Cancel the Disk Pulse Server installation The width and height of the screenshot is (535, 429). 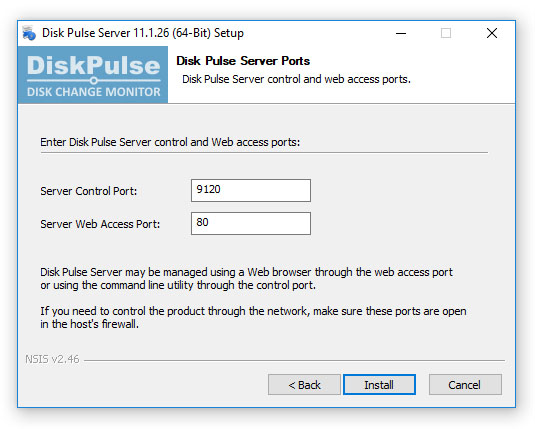point(465,385)
